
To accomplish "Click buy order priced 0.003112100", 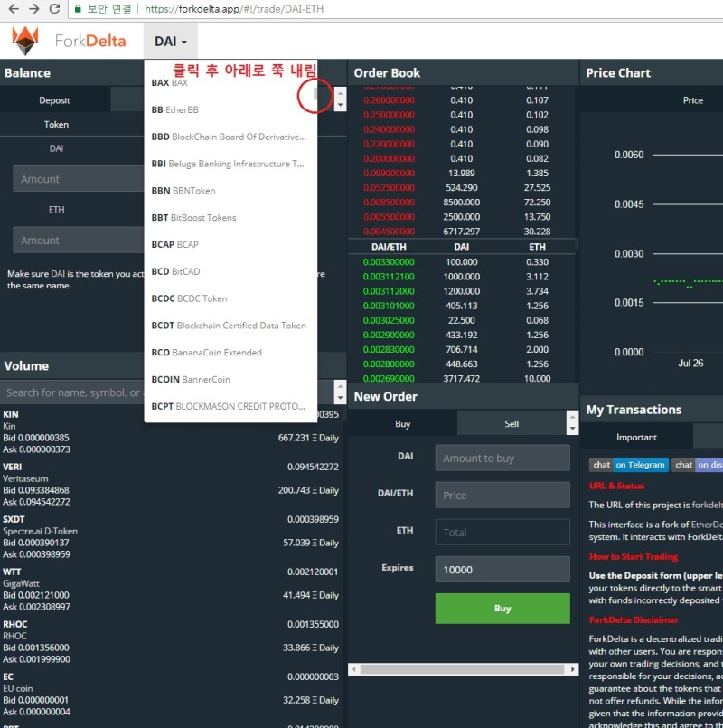I will [462, 277].
